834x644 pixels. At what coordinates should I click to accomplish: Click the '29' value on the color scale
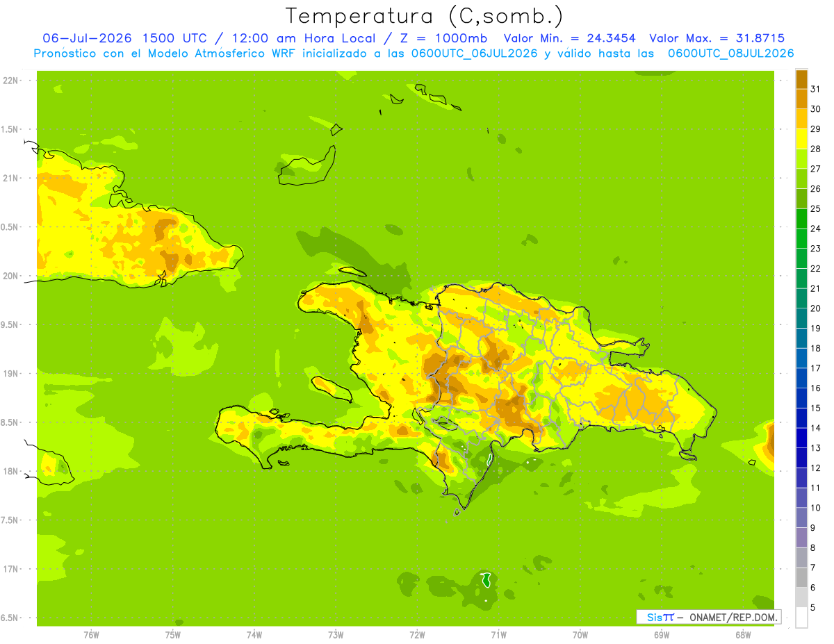point(815,129)
